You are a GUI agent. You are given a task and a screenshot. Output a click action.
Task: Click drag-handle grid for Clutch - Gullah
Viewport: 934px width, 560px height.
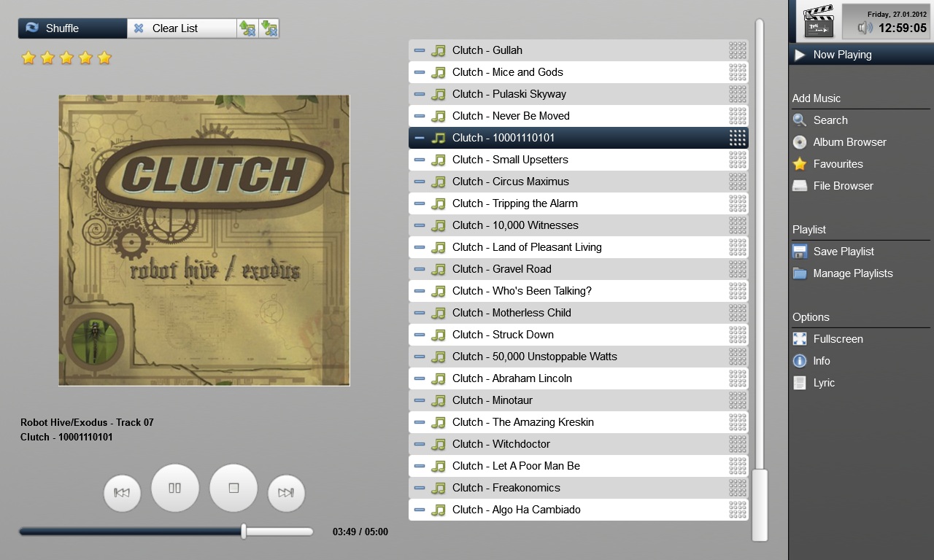738,50
